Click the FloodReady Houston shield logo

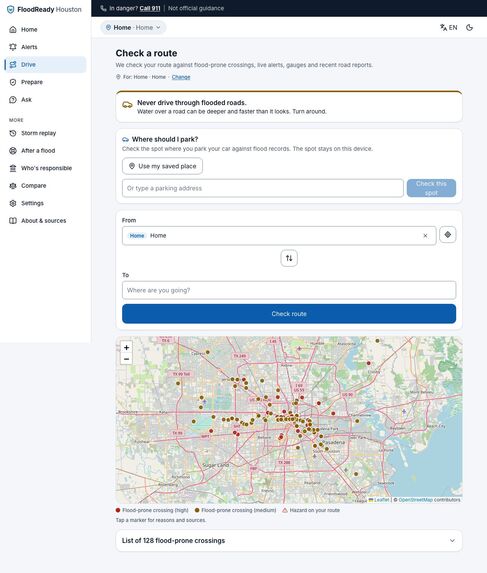click(x=11, y=10)
